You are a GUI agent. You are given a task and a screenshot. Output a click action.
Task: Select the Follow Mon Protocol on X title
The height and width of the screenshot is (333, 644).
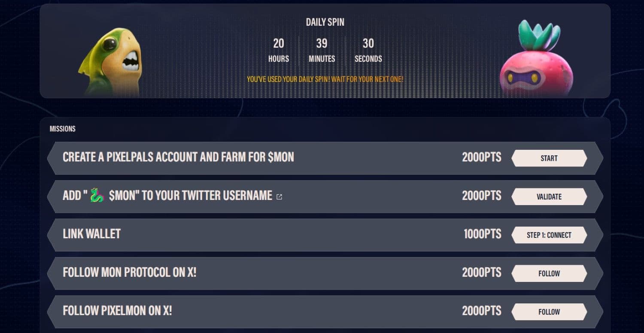[x=129, y=272]
